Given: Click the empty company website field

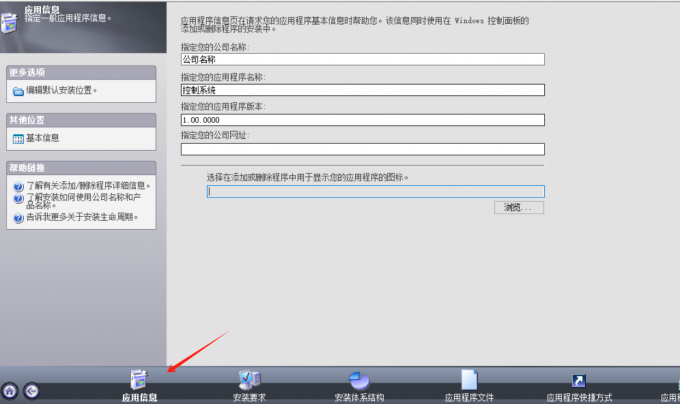Looking at the screenshot, I should click(361, 149).
